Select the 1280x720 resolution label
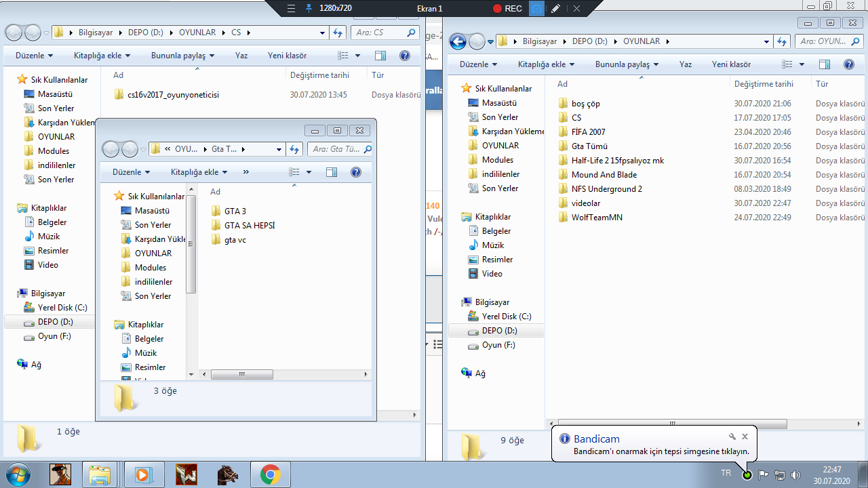The height and width of the screenshot is (488, 868). click(x=335, y=8)
